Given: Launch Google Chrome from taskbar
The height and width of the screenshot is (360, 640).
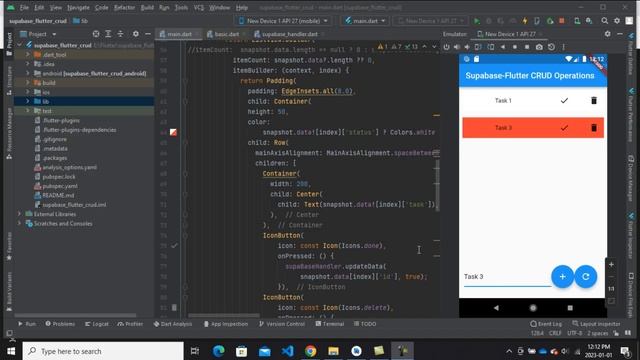Looking at the screenshot, I should (x=310, y=351).
